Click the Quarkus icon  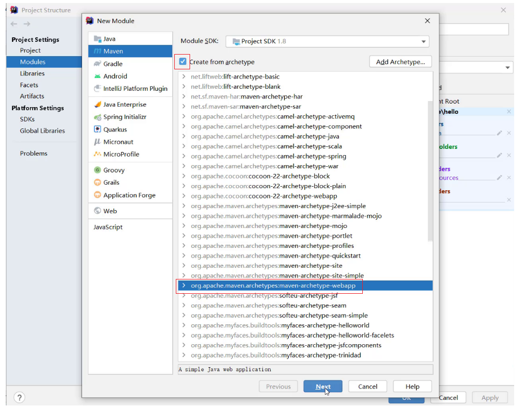click(x=97, y=130)
